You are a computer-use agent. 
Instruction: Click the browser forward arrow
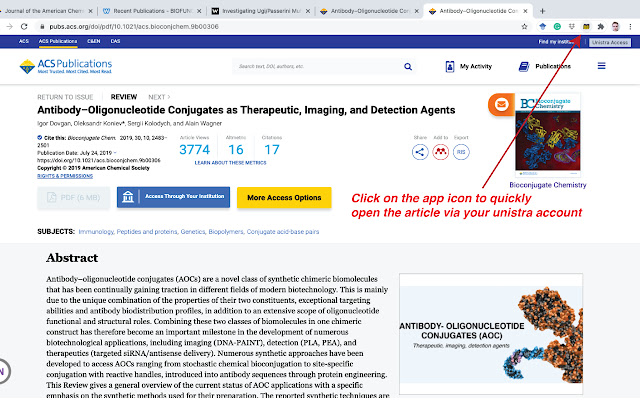point(9,27)
